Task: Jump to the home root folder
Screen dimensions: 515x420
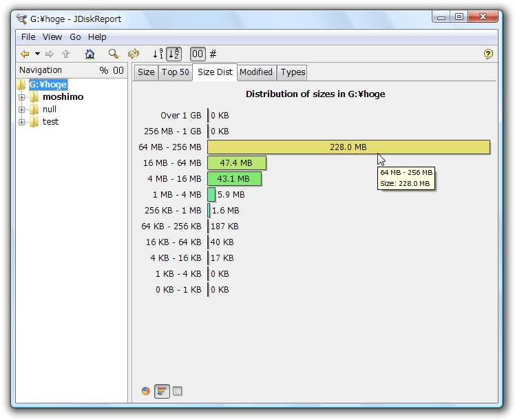Action: [90, 54]
